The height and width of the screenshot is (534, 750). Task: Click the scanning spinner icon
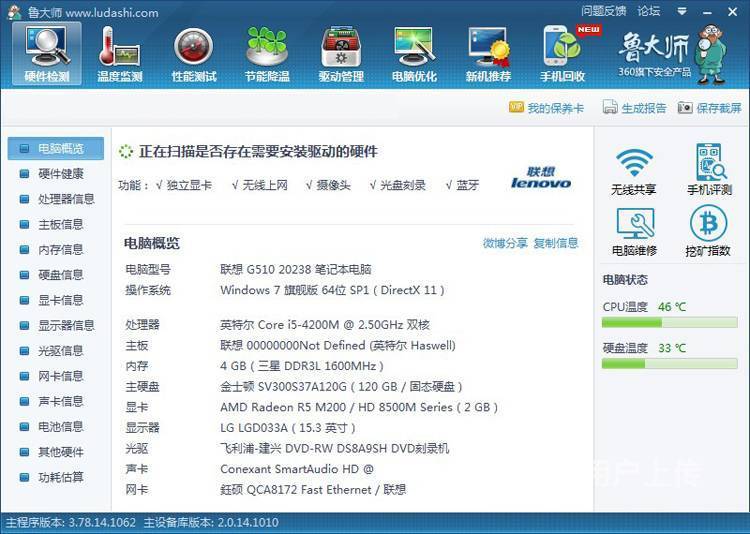click(x=126, y=152)
